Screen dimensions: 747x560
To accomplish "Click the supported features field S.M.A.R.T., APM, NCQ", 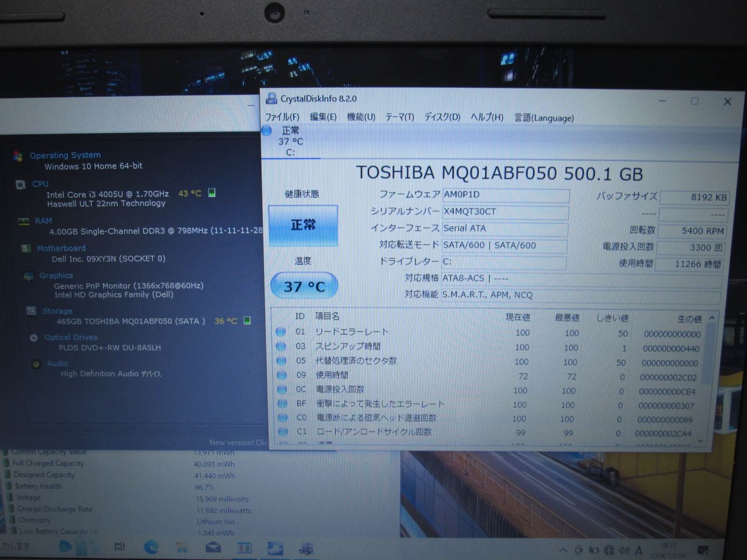I will point(581,295).
